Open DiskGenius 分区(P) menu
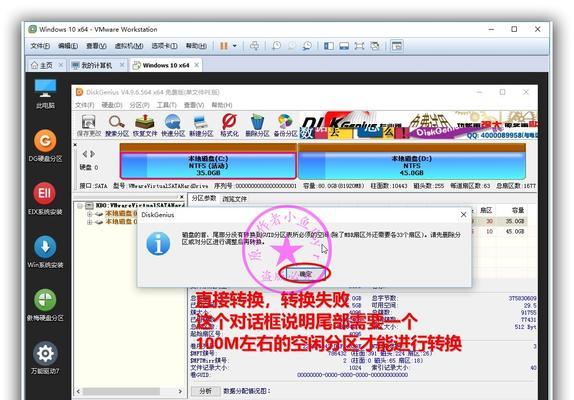574x400 pixels. coord(139,105)
